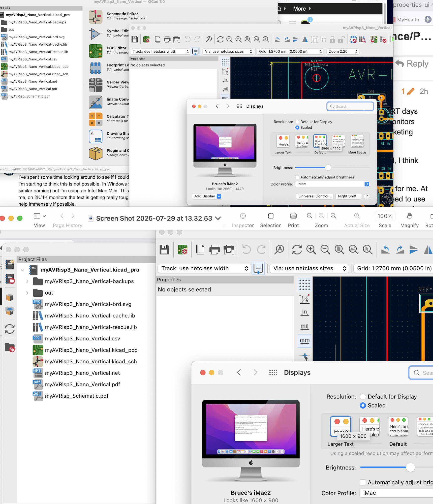Viewport: 433px width, 504px height.
Task: Open the lower Via: use netclass sizes dropdown
Action: [x=309, y=268]
